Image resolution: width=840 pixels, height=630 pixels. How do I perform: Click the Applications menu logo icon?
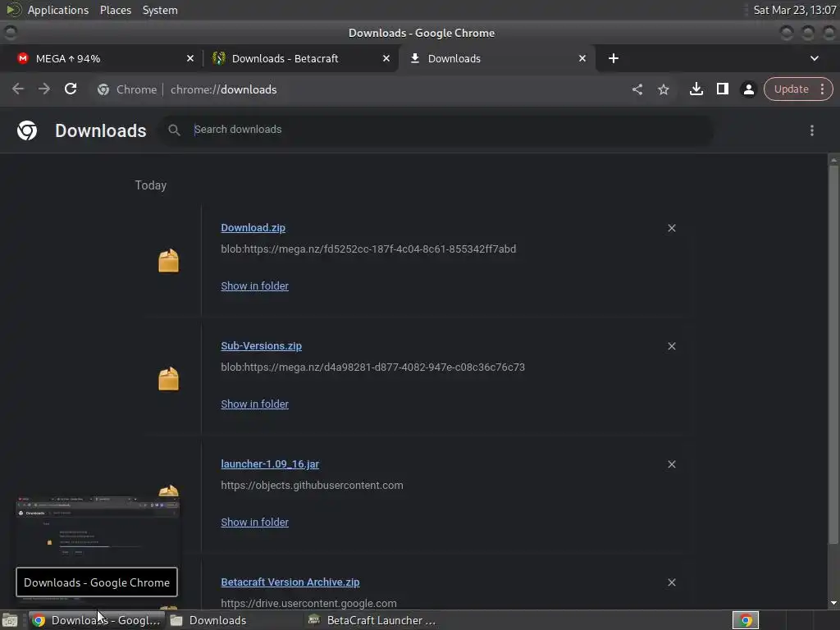point(13,10)
